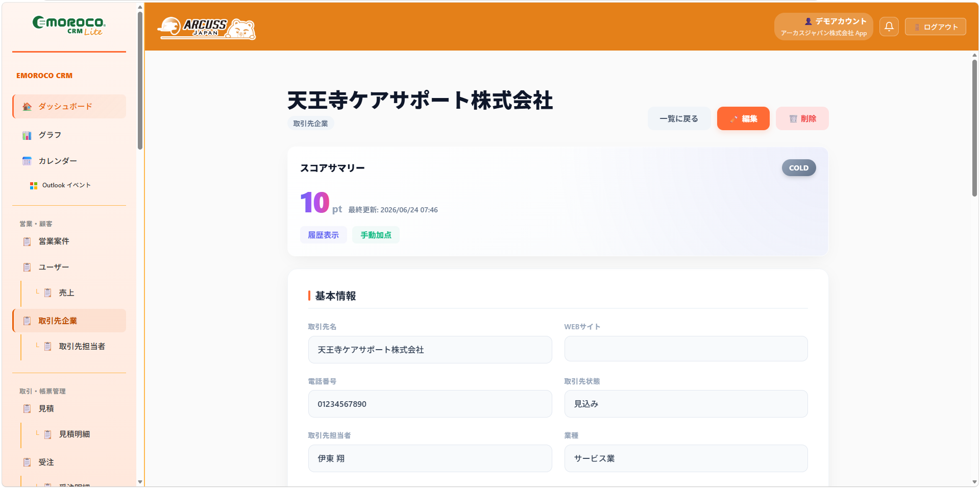Click the ログアウト button
The height and width of the screenshot is (488, 980).
[x=936, y=27]
